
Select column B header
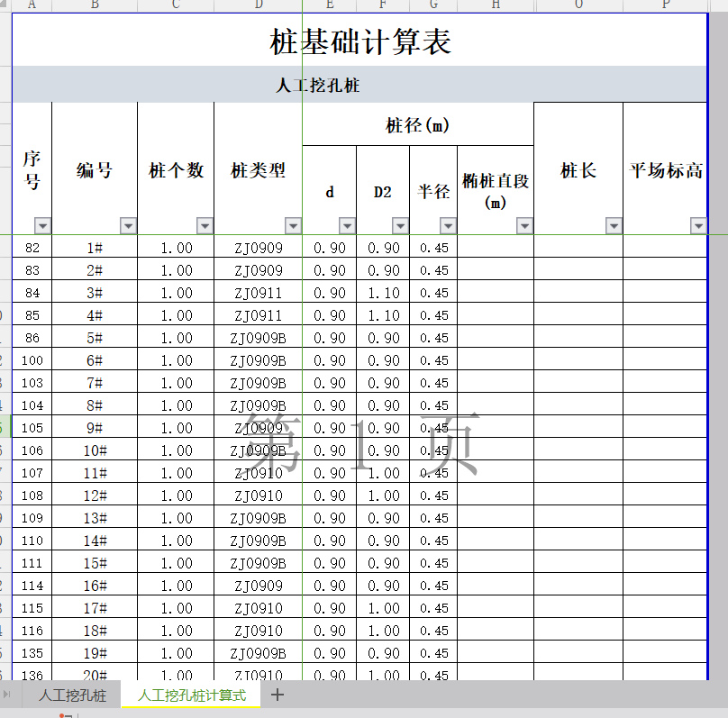(x=95, y=5)
